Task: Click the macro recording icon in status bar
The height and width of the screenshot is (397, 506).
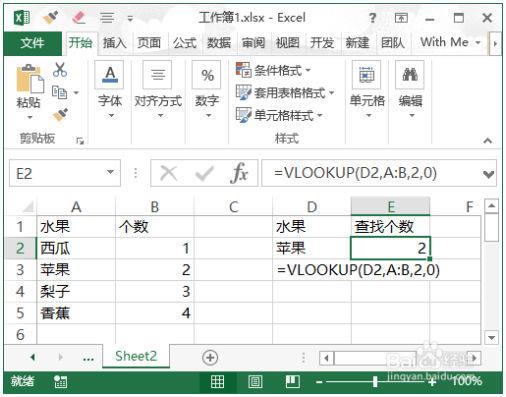Action: point(60,381)
